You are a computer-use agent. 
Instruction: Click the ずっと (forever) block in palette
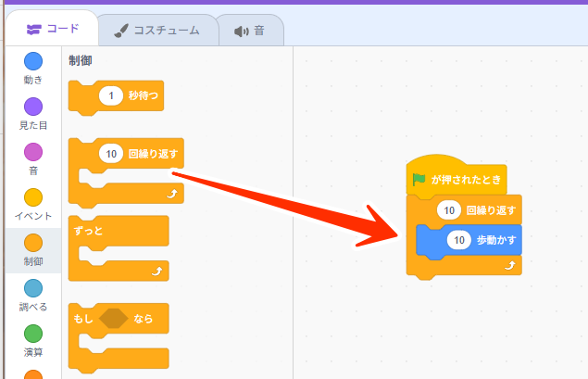tap(87, 229)
